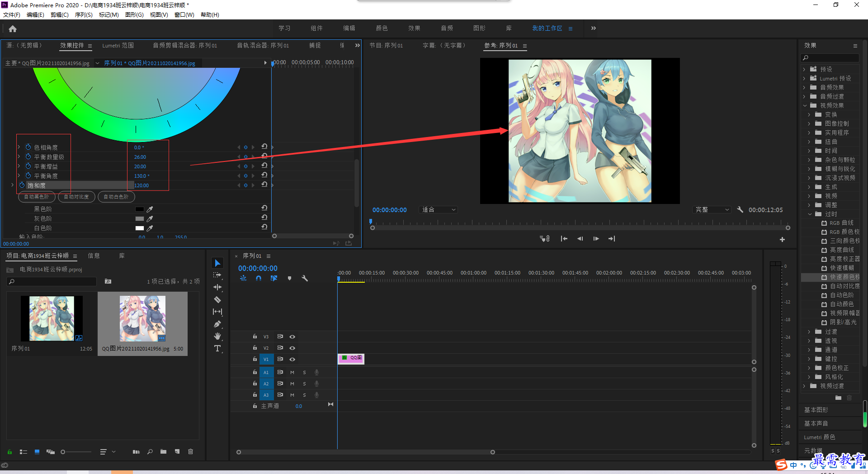The image size is (868, 474).
Task: Select the Type tool
Action: 217,348
